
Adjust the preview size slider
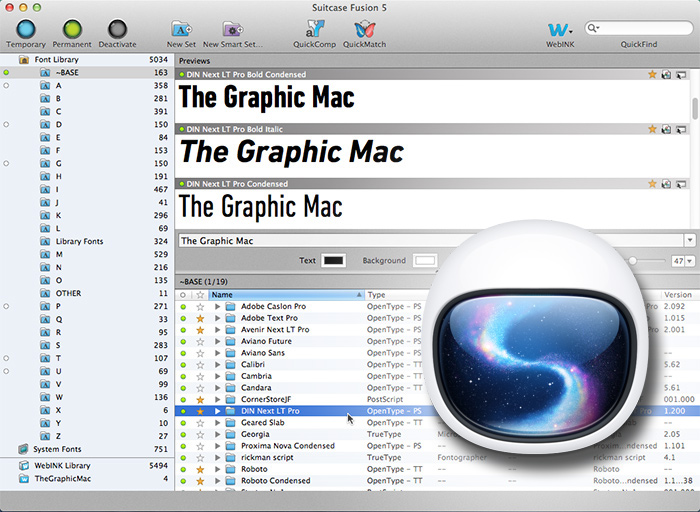[x=633, y=261]
